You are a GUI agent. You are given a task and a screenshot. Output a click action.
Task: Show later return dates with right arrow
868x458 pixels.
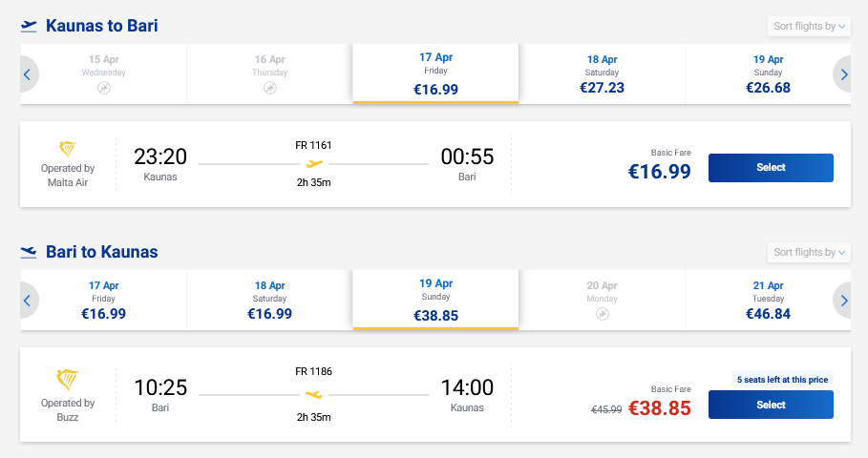tap(843, 301)
